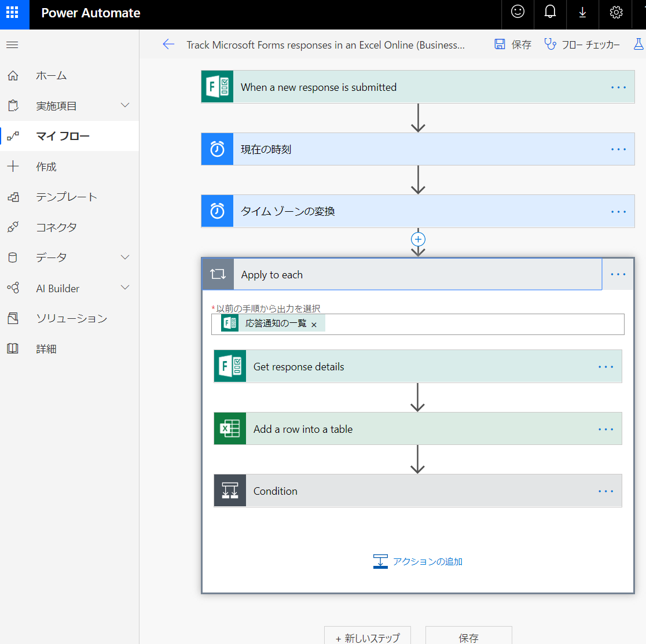Open ellipsis menu for Condition
Image resolution: width=646 pixels, height=644 pixels.
pyautogui.click(x=605, y=491)
